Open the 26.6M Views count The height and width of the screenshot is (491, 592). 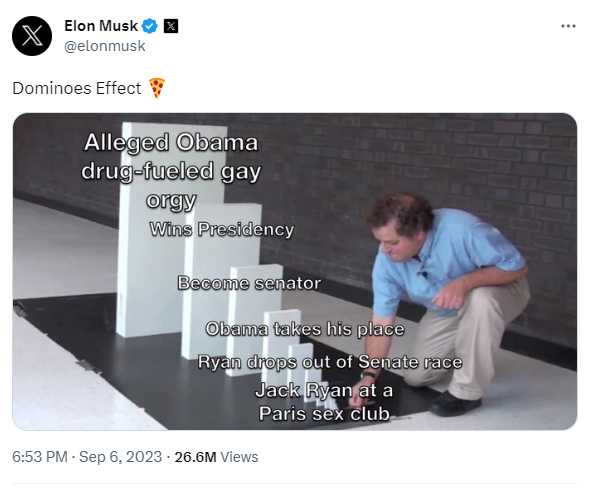point(216,457)
